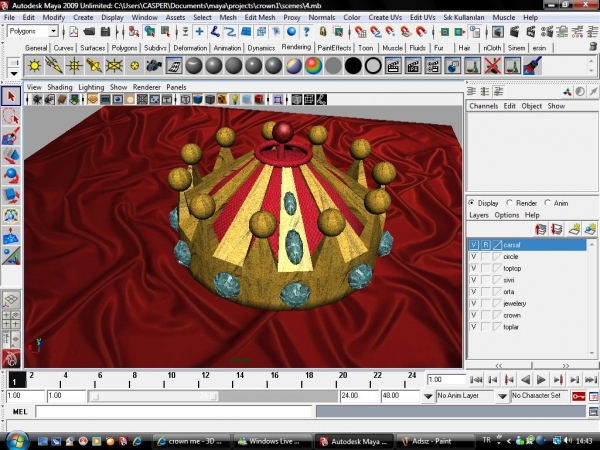Screen dimensions: 600x450
Task: Open the Shading viewport menu
Action: tap(60, 87)
